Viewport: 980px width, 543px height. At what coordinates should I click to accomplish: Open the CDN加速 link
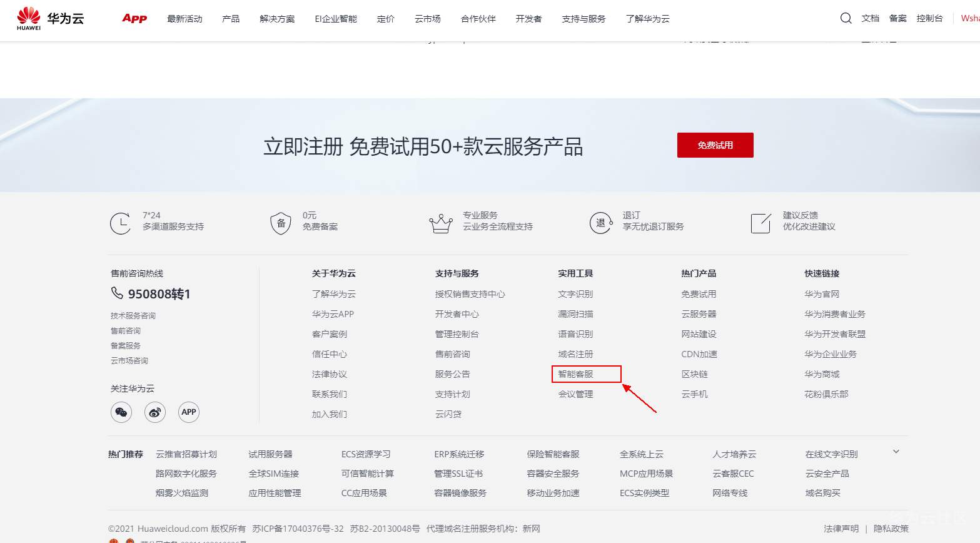point(700,354)
